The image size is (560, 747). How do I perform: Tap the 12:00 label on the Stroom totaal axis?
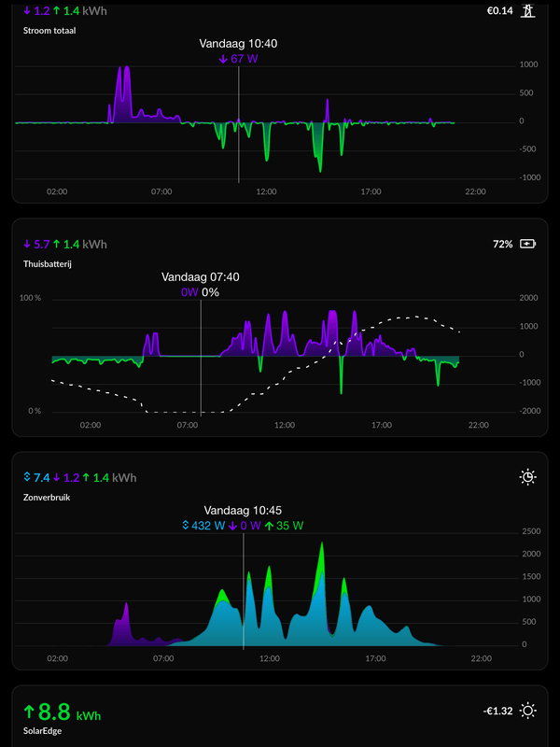pos(266,191)
